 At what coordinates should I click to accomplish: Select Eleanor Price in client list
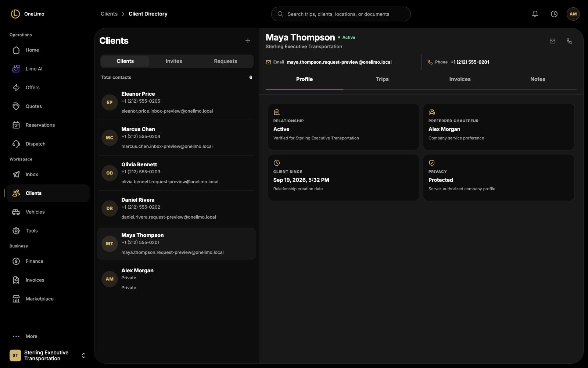pyautogui.click(x=176, y=102)
